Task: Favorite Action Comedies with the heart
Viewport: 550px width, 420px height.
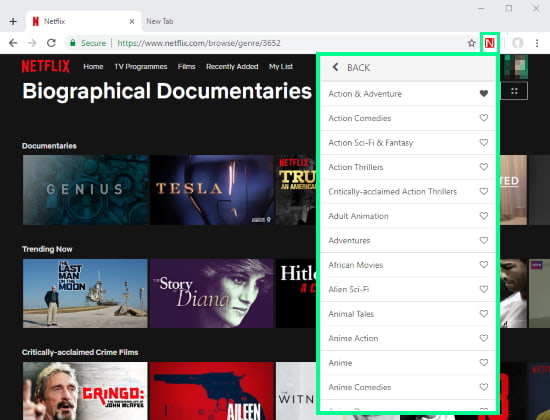Action: click(484, 118)
